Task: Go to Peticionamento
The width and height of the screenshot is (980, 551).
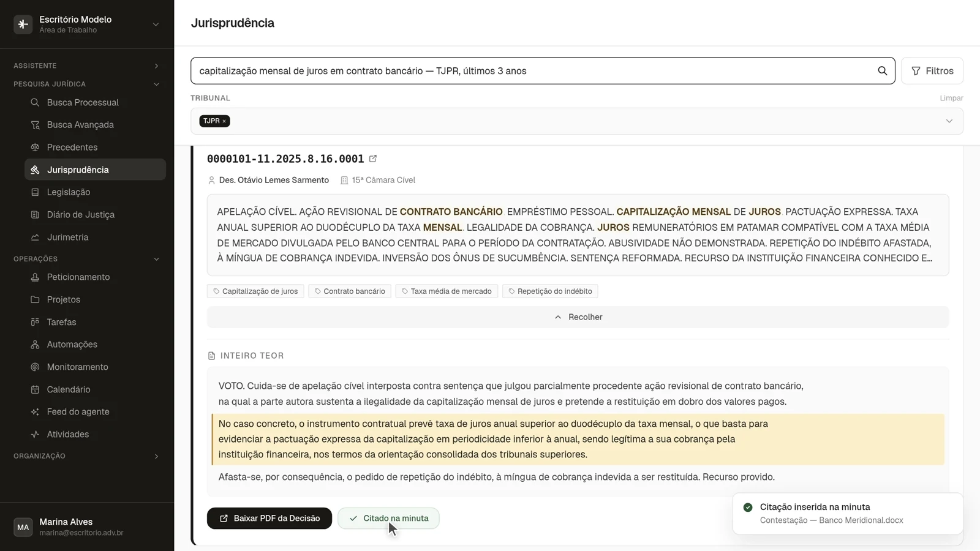Action: coord(95,277)
